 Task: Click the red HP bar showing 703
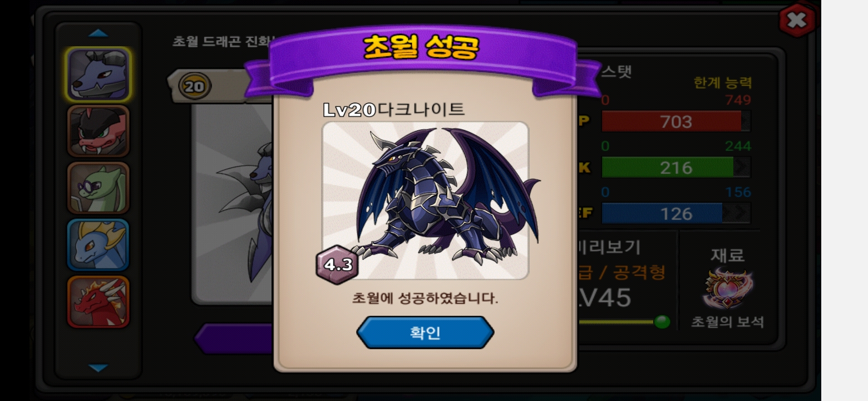676,121
